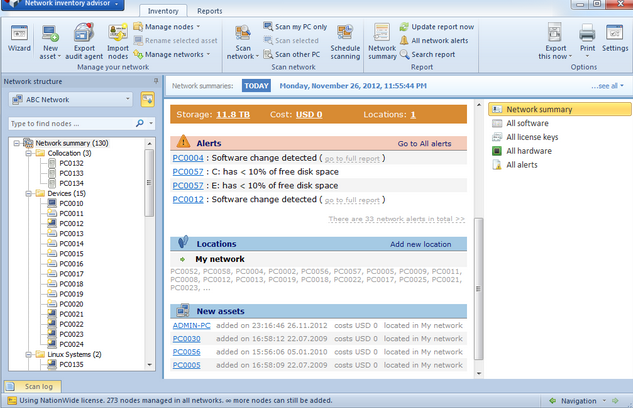Select All software in right panel
This screenshot has height=408, width=633.
click(x=521, y=123)
